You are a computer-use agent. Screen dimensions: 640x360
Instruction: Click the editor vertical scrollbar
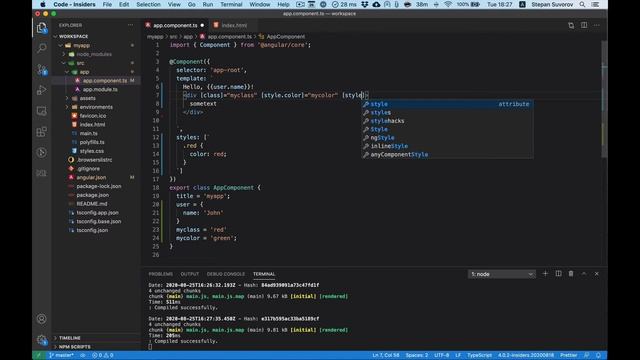pyautogui.click(x=604, y=98)
